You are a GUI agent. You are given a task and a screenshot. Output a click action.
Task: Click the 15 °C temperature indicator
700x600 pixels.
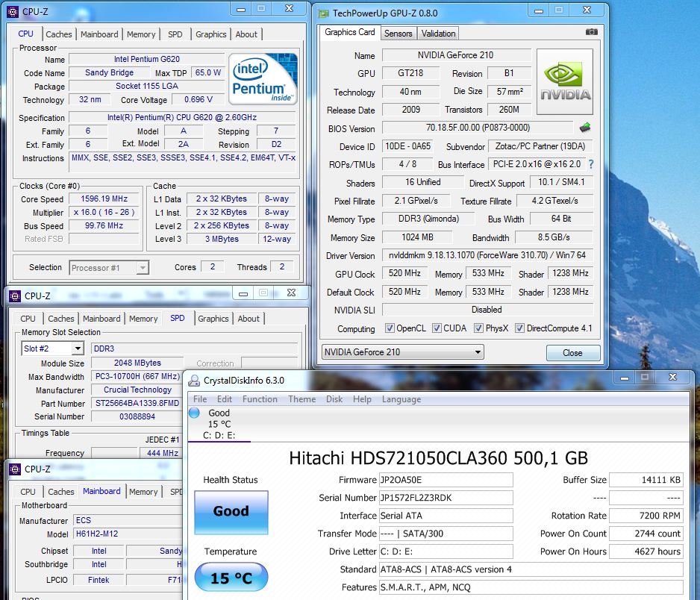[x=231, y=577]
